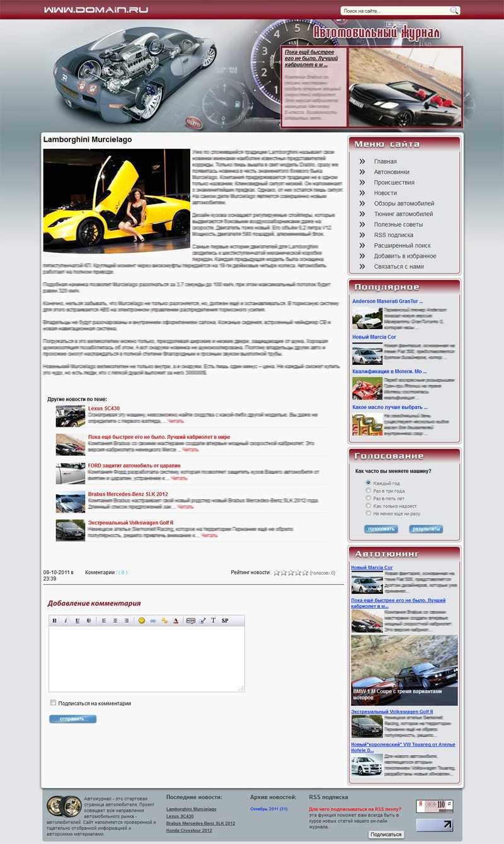This screenshot has width=504, height=844.
Task: Click the голосовать vote button
Action: coord(381,529)
